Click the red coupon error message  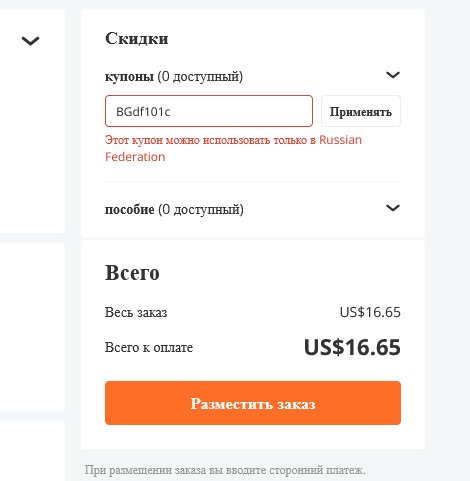pyautogui.click(x=233, y=148)
